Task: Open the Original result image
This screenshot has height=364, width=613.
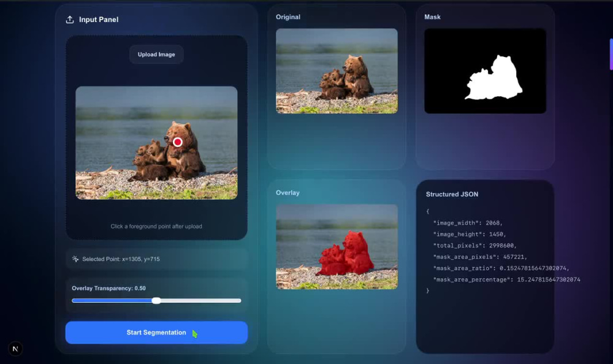Action: coord(337,70)
